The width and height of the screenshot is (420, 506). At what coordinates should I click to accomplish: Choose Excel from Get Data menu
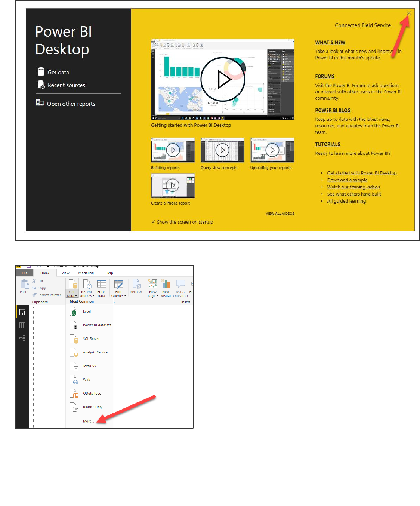tap(90, 312)
